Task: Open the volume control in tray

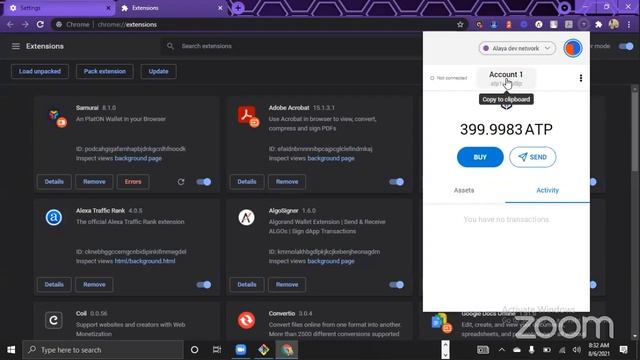Action: coord(577,350)
